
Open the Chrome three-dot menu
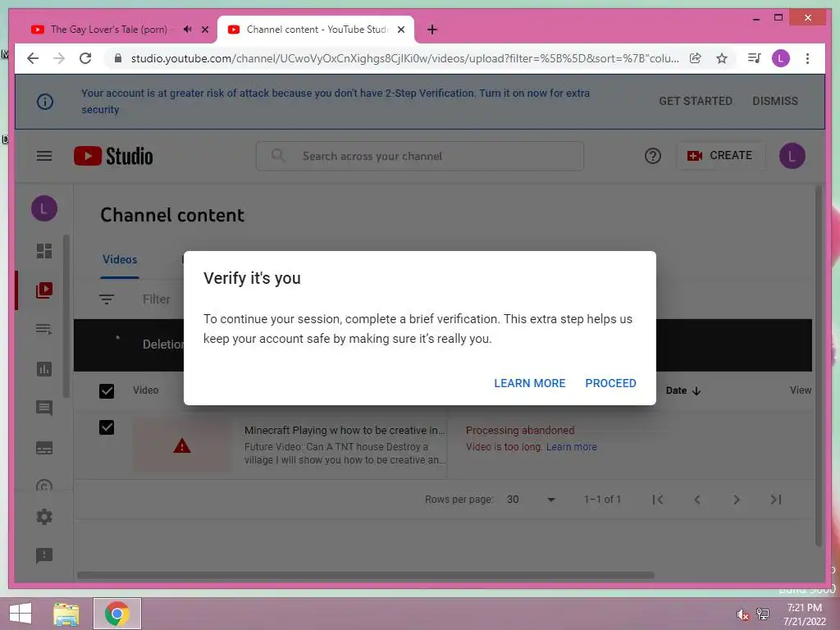807,58
